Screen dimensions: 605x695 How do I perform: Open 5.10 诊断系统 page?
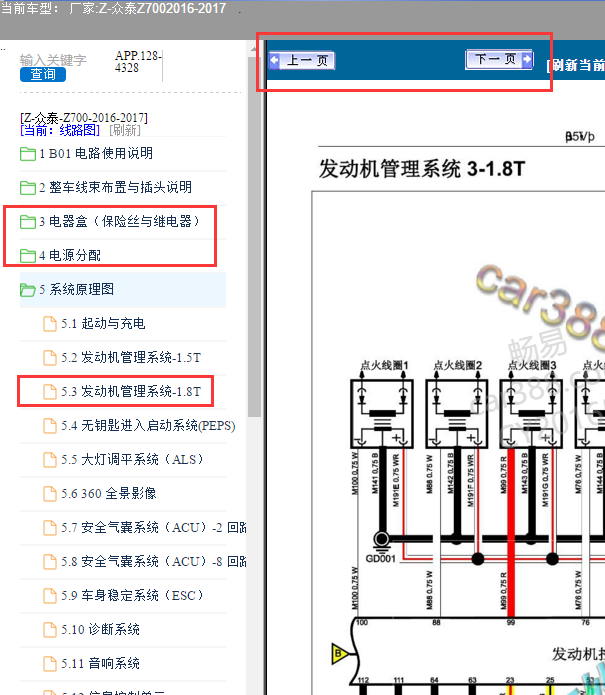coord(100,630)
